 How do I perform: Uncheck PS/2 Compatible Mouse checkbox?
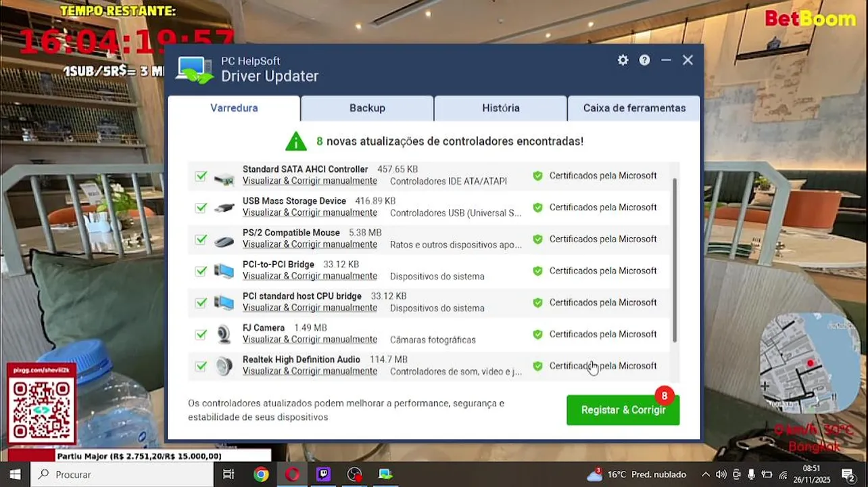tap(201, 239)
